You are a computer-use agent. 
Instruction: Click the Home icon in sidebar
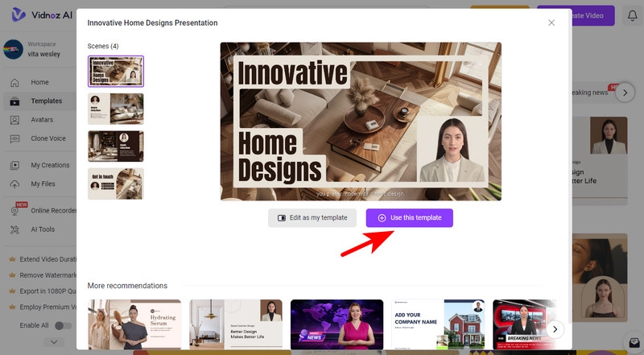point(14,82)
